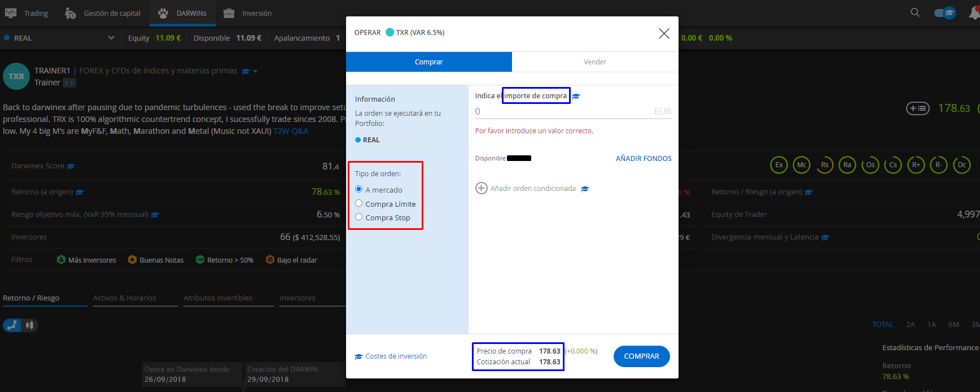Select the line chart view toggle
The width and height of the screenshot is (980, 392).
[x=12, y=325]
